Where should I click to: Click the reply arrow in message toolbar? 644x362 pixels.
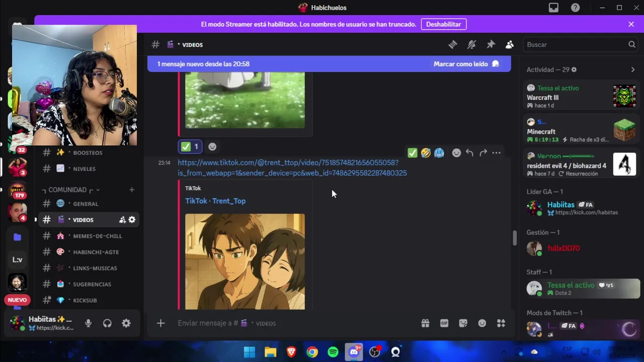pyautogui.click(x=469, y=153)
